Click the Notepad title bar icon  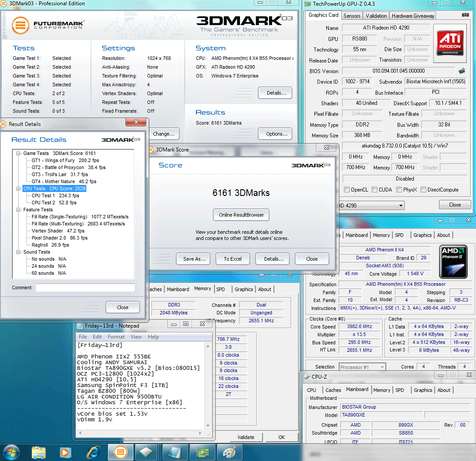pyautogui.click(x=80, y=326)
